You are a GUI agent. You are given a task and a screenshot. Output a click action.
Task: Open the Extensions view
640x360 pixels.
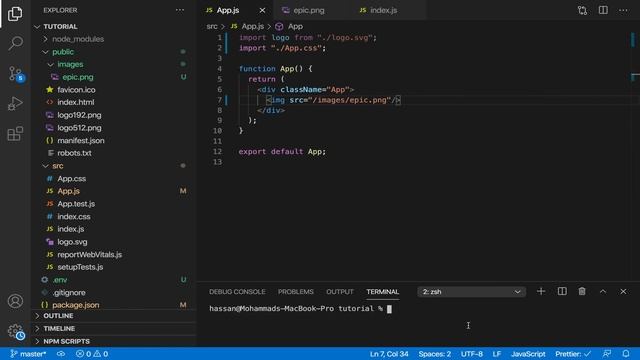(15, 133)
